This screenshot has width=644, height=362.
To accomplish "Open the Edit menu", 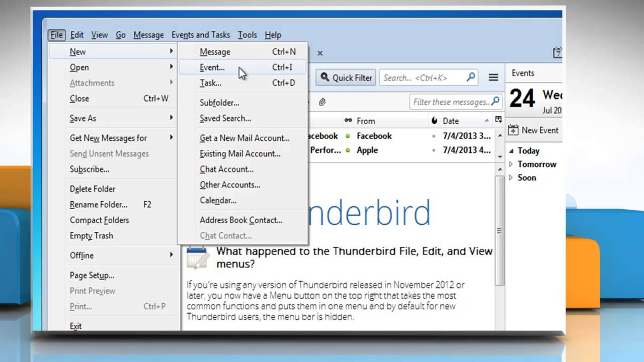I will click(x=77, y=35).
